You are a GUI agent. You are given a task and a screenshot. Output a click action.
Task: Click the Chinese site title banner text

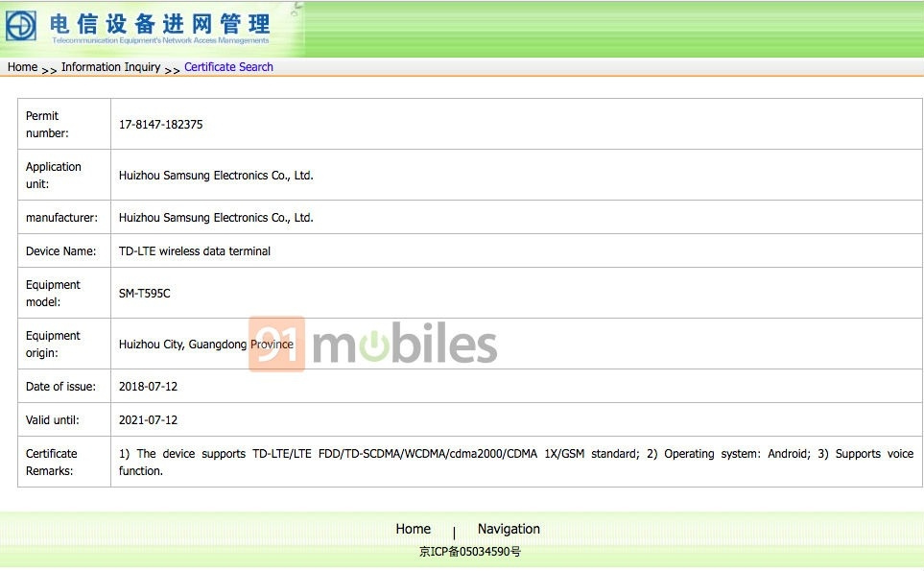[160, 23]
